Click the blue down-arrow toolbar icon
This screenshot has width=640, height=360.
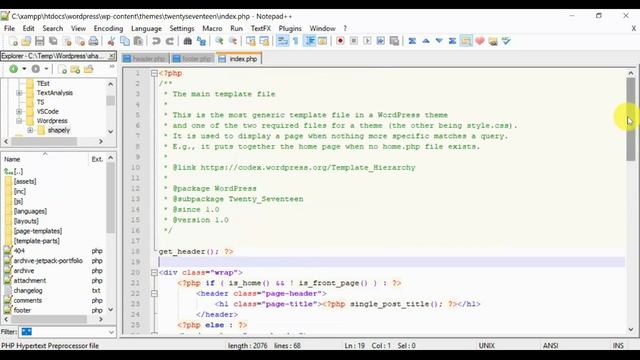pyautogui.click(x=439, y=41)
